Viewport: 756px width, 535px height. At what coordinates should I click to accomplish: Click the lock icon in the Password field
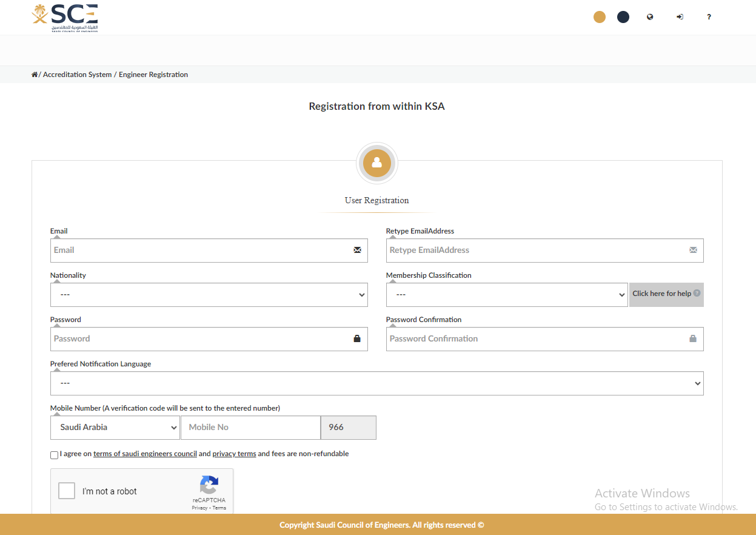[356, 338]
